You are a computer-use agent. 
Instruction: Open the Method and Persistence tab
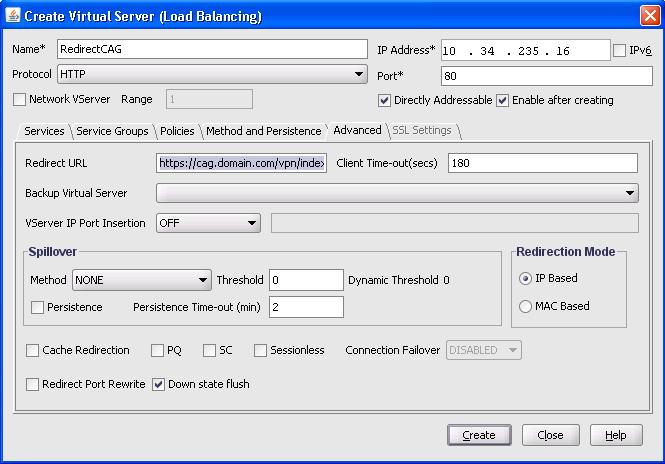[x=264, y=131]
